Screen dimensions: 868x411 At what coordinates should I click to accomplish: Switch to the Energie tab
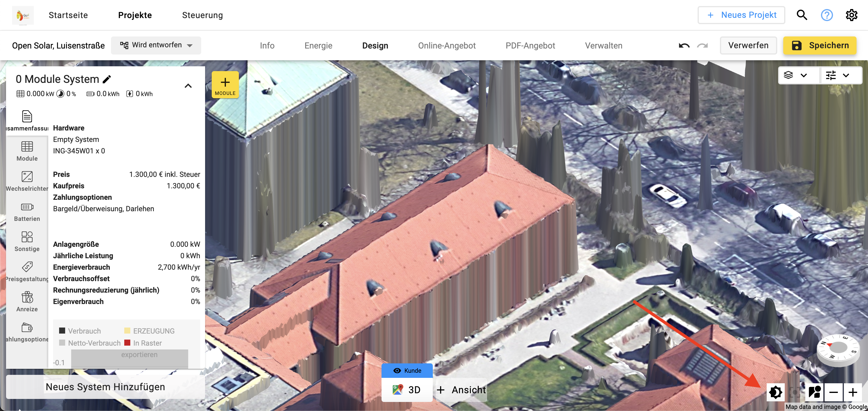coord(318,45)
